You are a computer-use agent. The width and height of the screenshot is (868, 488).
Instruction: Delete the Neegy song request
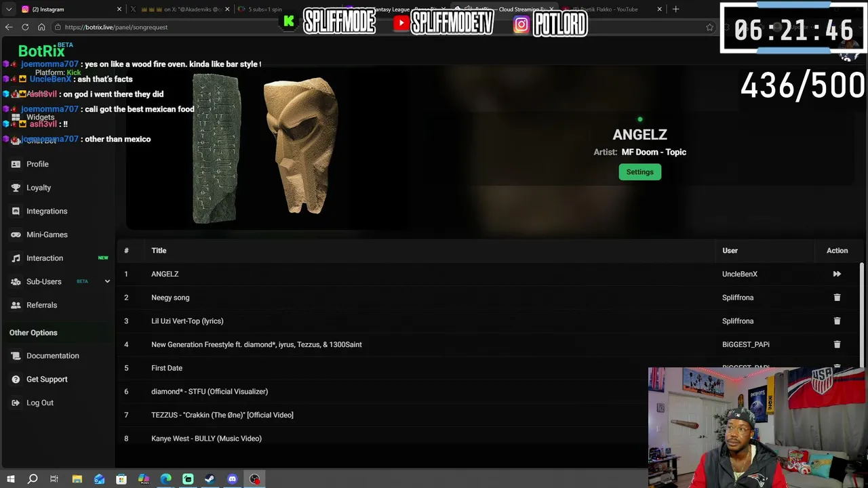(837, 298)
